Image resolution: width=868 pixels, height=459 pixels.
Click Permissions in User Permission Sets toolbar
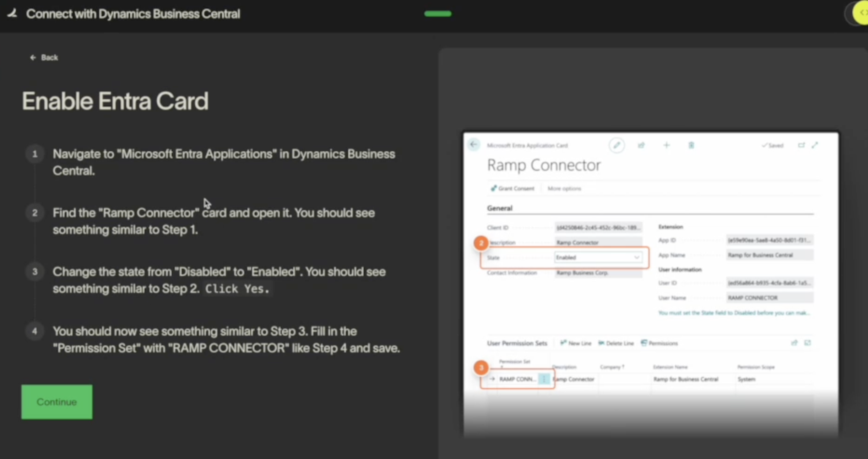[x=659, y=343]
